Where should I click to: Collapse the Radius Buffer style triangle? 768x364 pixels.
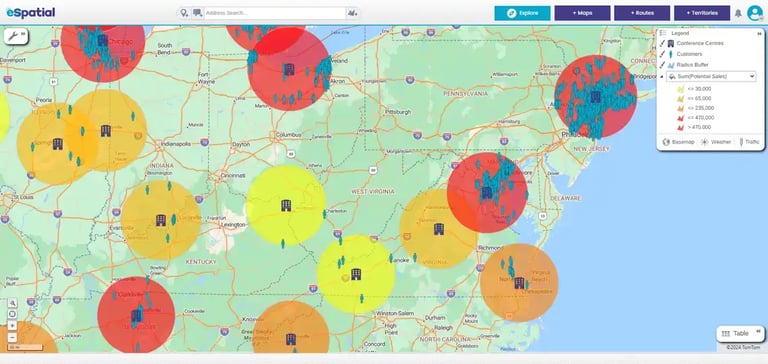[x=662, y=77]
